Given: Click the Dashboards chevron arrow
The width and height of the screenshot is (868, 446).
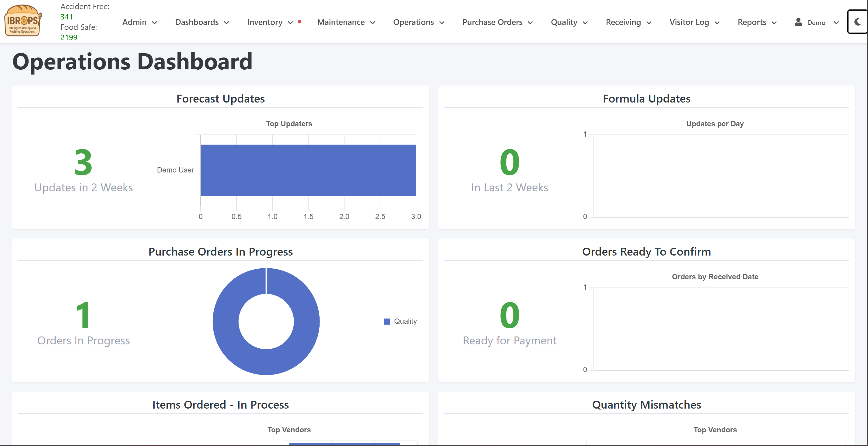Looking at the screenshot, I should (226, 23).
